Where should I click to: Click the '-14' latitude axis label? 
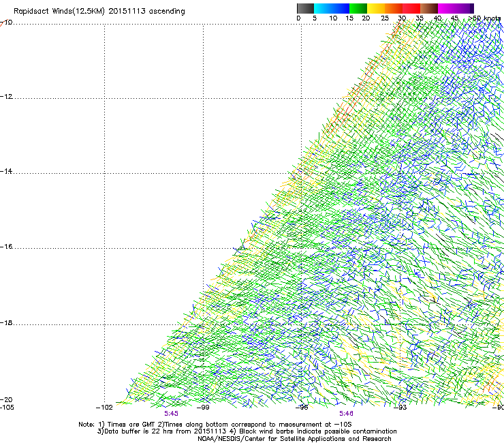point(6,171)
